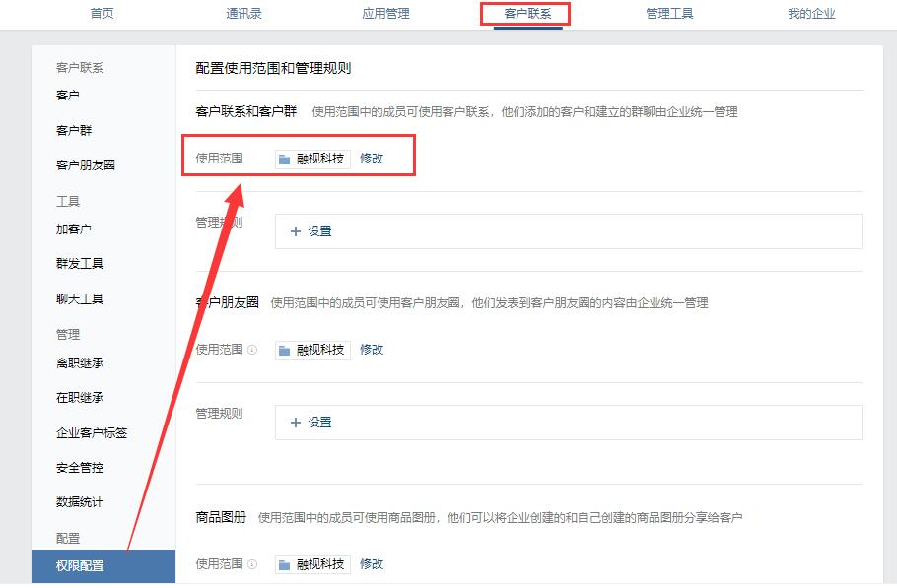897x588 pixels.
Task: Select the 客户联系 tab
Action: (527, 13)
